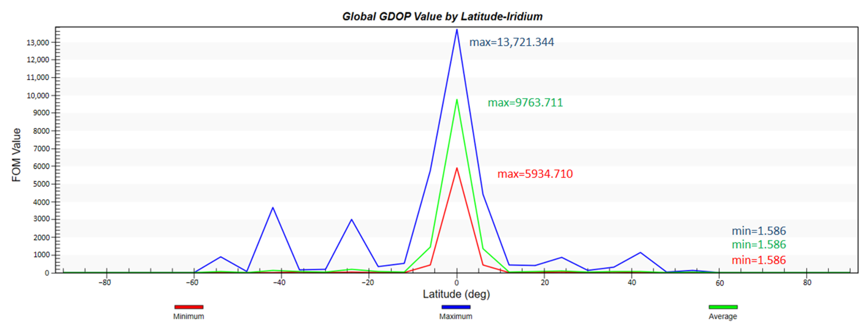Click the 13,000 y-axis tick label
Viewport: 868px width, 331px height.
(38, 42)
